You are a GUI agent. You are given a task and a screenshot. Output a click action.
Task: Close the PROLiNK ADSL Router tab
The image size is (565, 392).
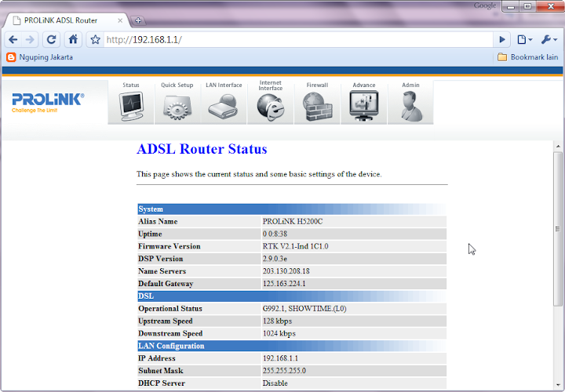coord(120,20)
